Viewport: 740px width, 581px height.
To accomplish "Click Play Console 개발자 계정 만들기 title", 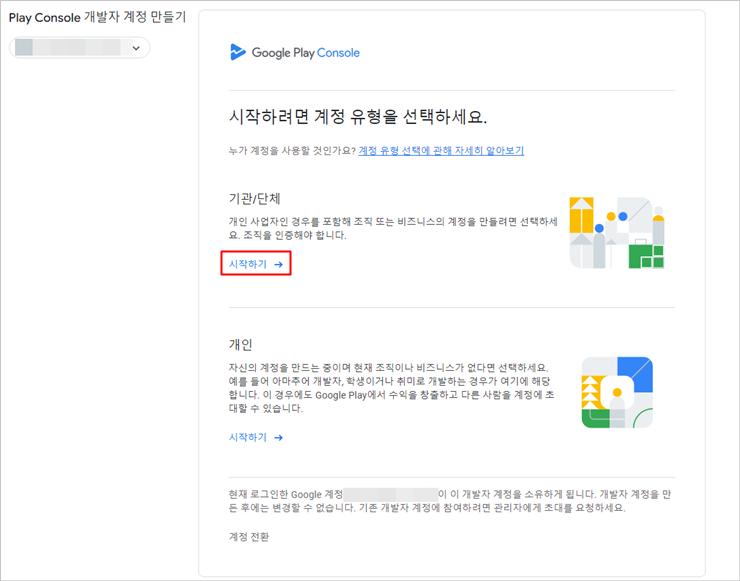I will click(x=98, y=18).
